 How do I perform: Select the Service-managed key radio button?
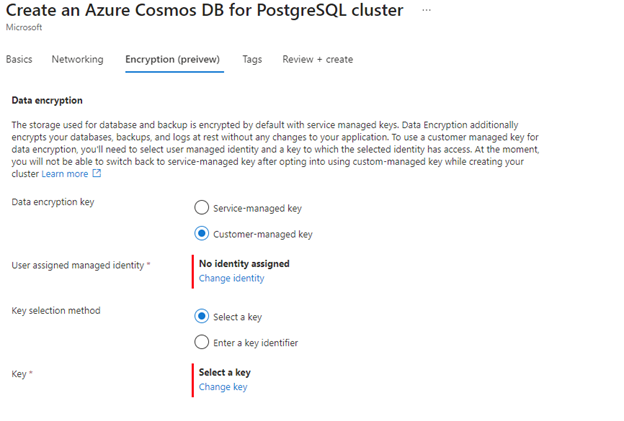click(201, 207)
